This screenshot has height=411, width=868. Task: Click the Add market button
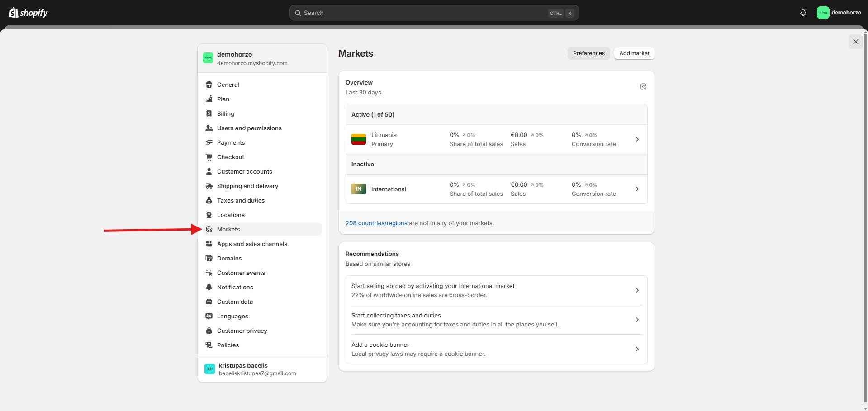(634, 53)
